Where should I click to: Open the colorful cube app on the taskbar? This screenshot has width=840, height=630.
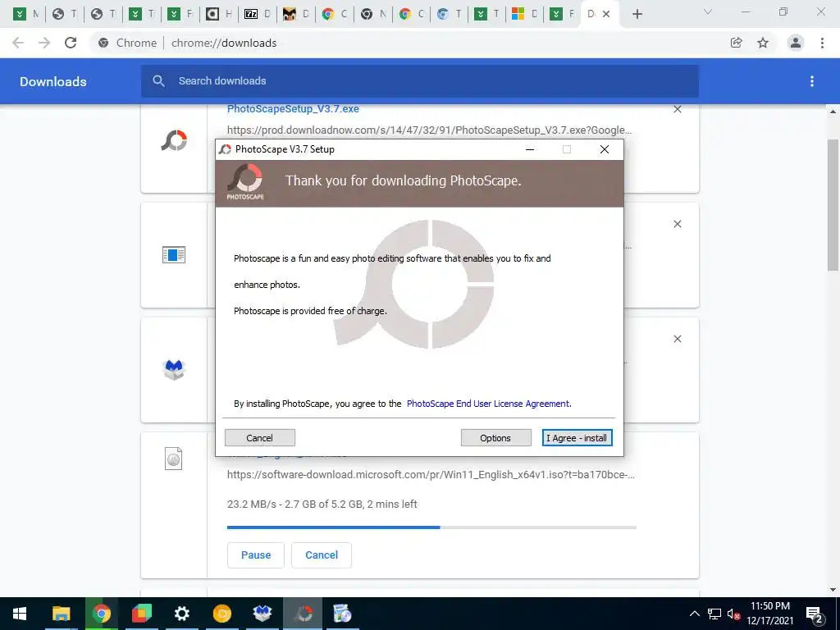pyautogui.click(x=142, y=614)
